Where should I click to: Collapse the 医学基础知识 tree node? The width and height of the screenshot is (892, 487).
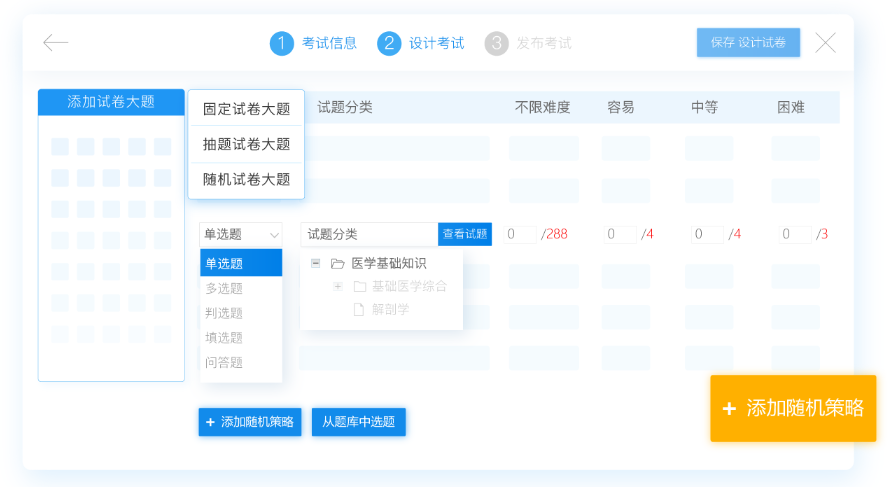pos(315,263)
